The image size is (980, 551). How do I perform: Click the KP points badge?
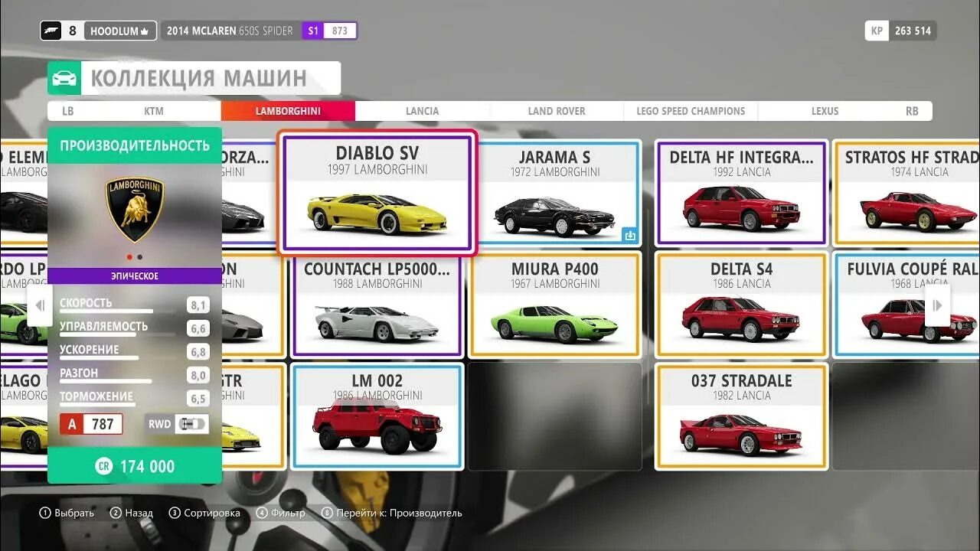point(877,31)
